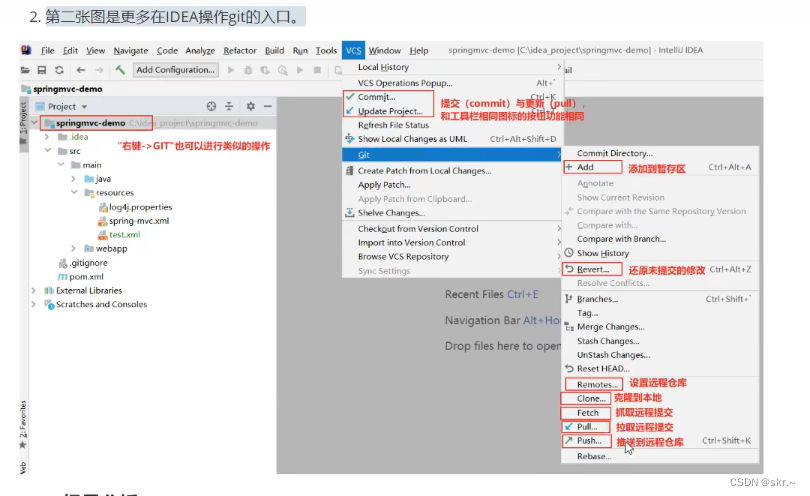Click the Run with Coverage toolbar icon

click(265, 70)
